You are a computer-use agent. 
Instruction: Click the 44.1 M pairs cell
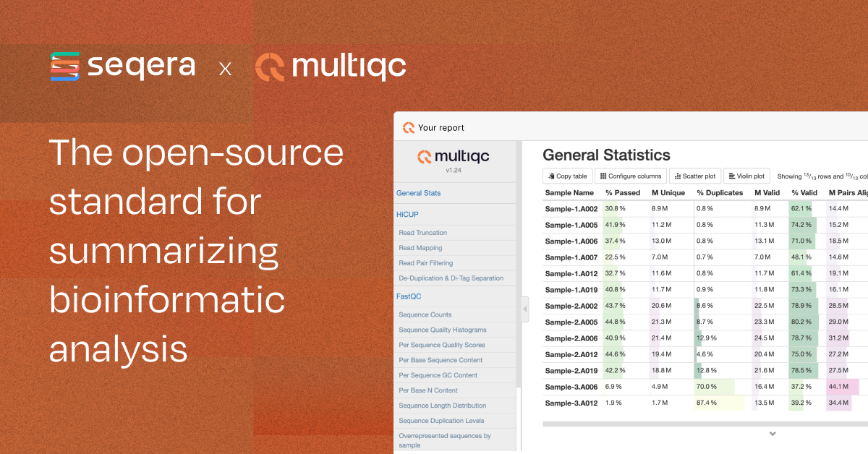click(846, 387)
